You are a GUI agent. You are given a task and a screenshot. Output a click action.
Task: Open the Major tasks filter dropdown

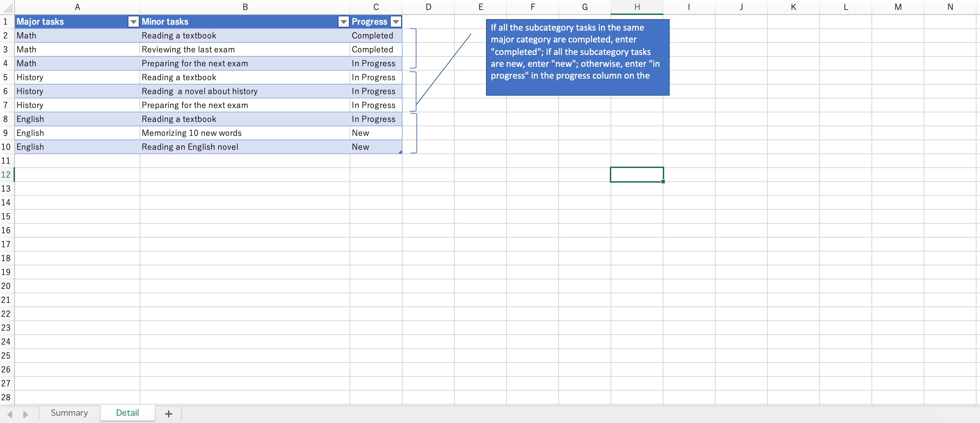133,22
